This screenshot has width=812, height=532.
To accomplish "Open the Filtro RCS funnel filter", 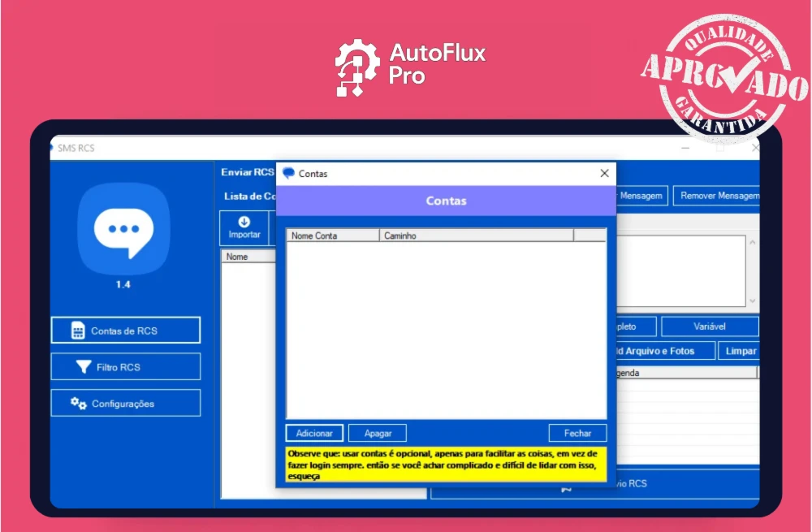I will click(x=126, y=367).
